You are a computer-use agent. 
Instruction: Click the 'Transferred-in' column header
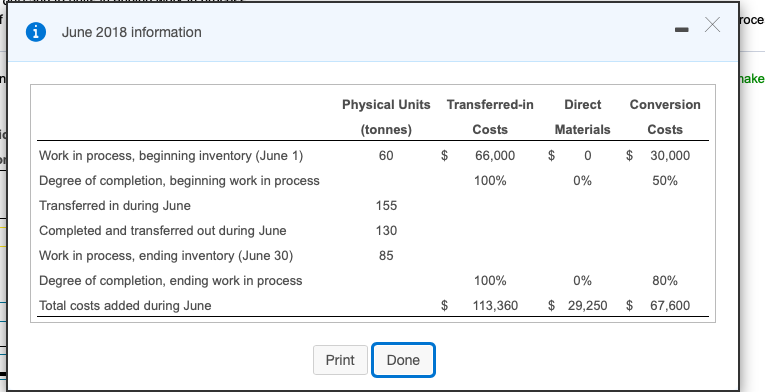[x=490, y=105]
